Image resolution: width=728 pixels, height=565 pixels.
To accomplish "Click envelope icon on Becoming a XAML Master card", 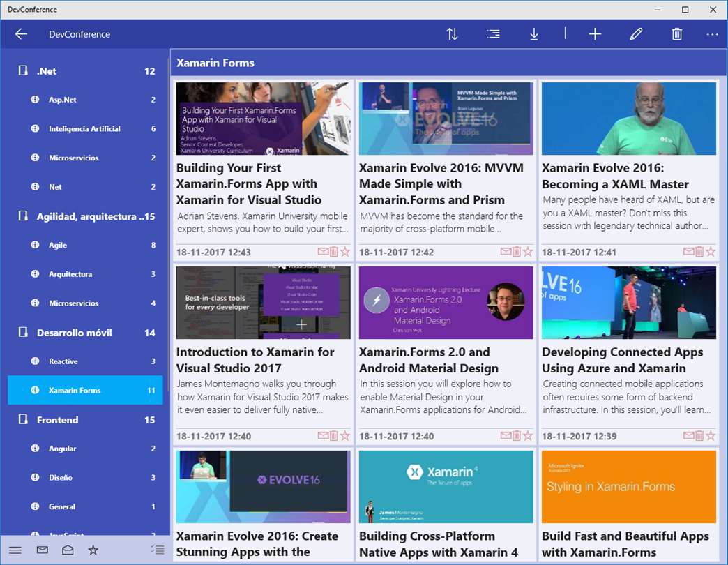I will point(688,251).
